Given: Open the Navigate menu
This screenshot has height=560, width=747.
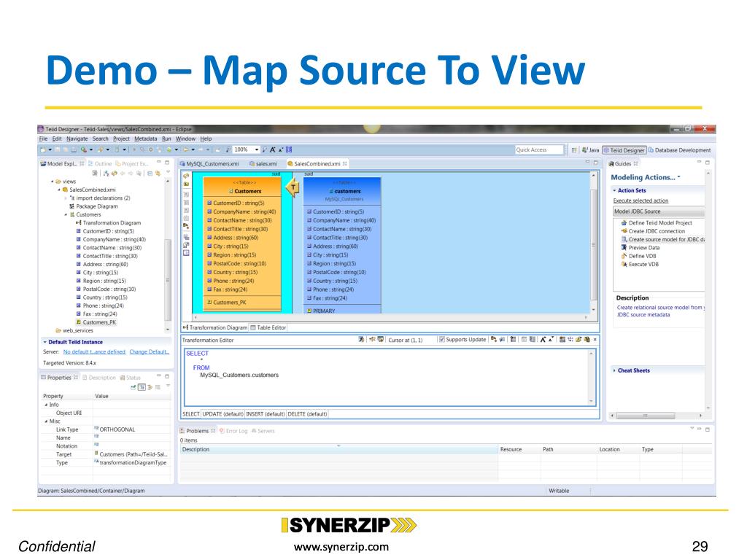Looking at the screenshot, I should point(77,139).
